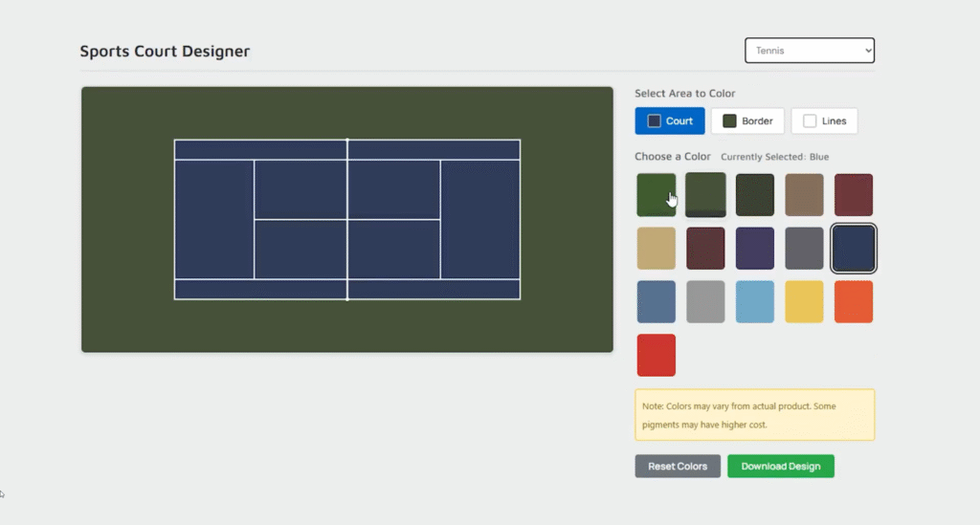Select the light gray color swatch

tap(705, 302)
